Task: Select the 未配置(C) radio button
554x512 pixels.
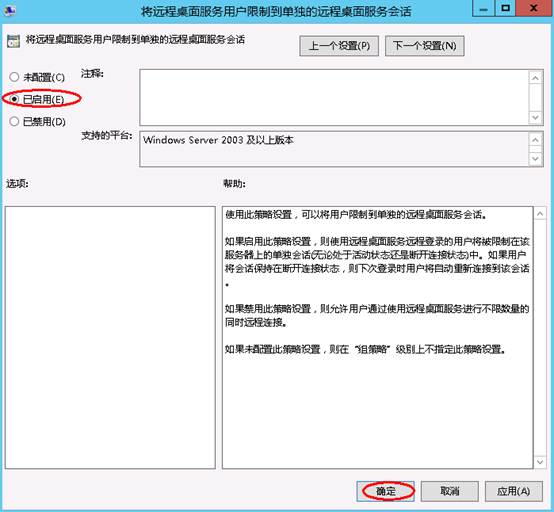Action: (14, 77)
